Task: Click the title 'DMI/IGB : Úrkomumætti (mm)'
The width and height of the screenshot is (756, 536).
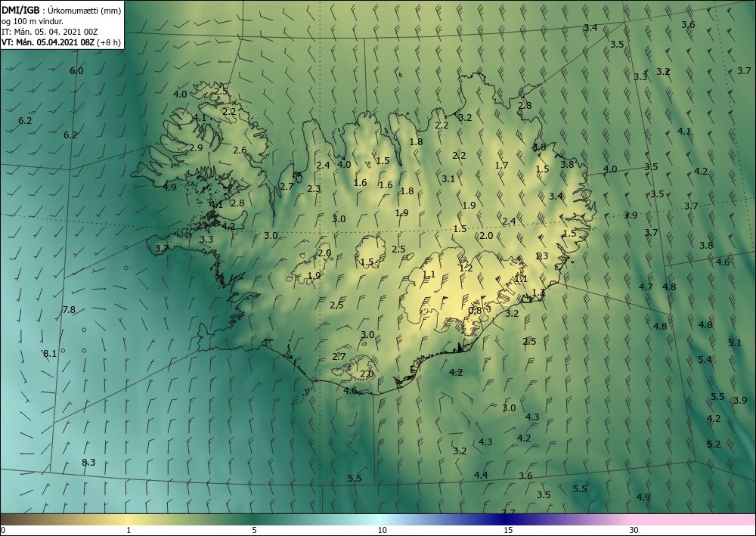Action: pyautogui.click(x=61, y=10)
